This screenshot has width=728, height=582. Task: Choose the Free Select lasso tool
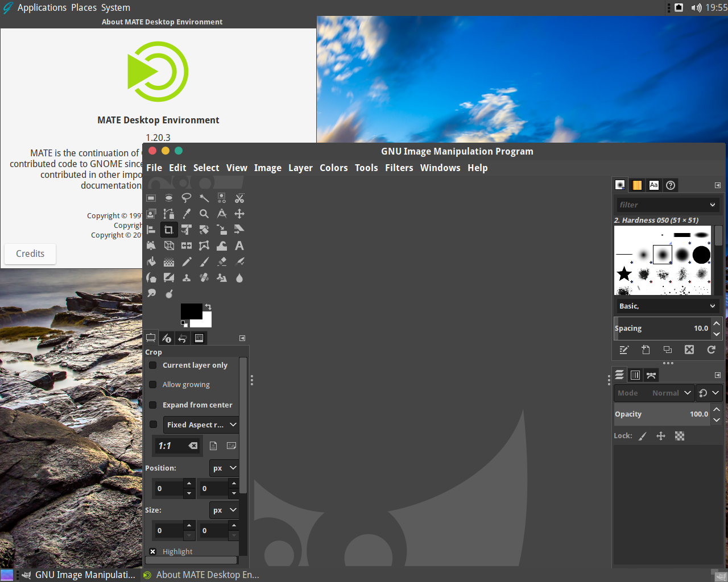coord(187,198)
